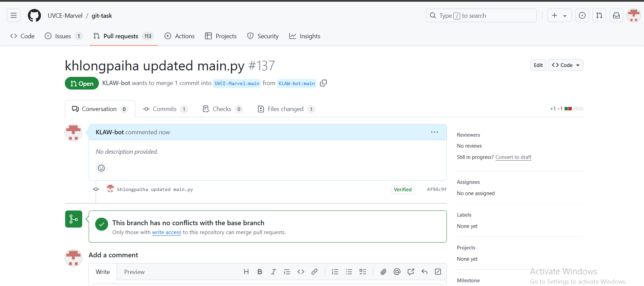
Task: Switch to the Conversation tab
Action: click(x=100, y=109)
